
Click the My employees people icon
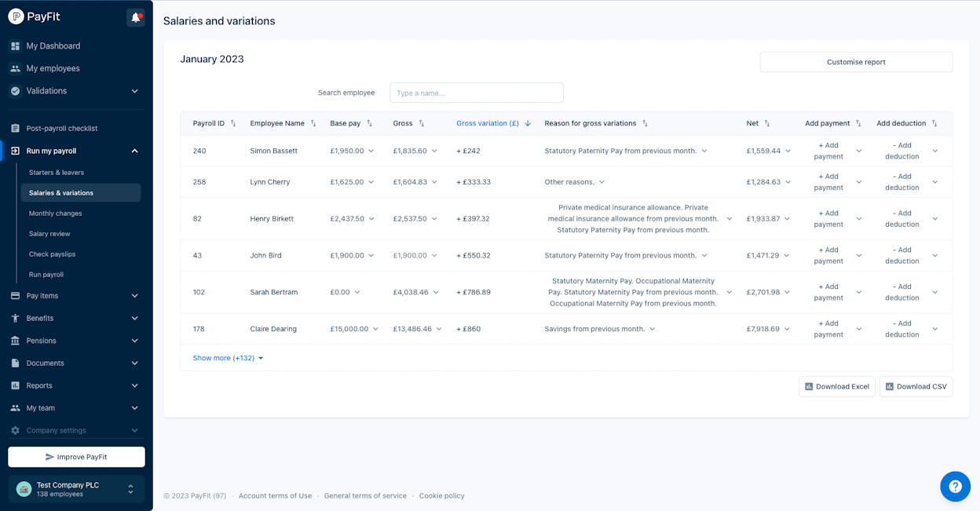[x=15, y=68]
